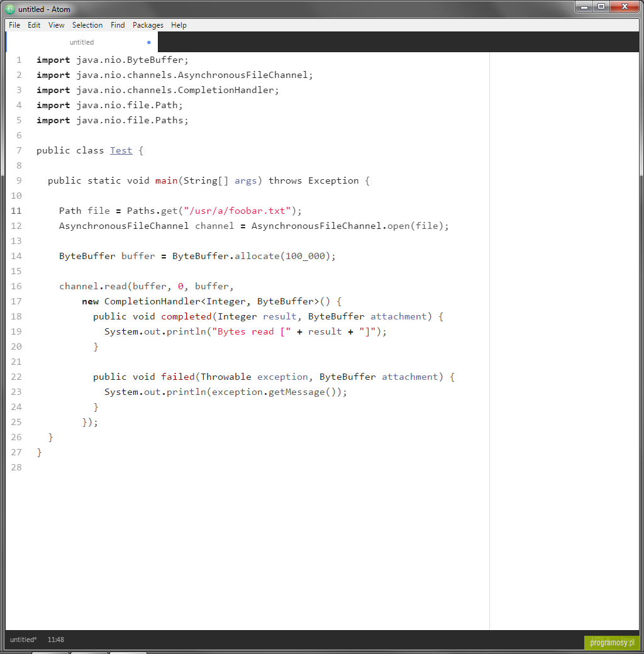Viewport: 644px width, 654px height.
Task: Click the "main" method name
Action: click(167, 180)
